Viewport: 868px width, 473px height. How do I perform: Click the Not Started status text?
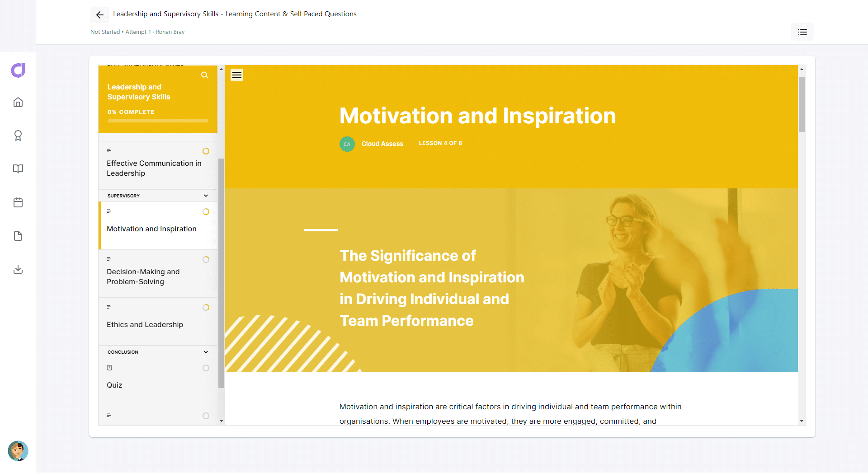(105, 32)
